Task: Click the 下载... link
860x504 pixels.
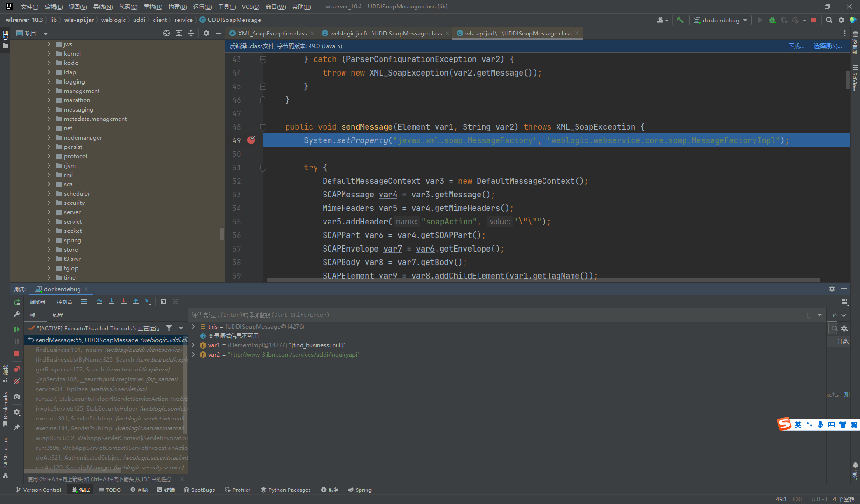Action: point(797,46)
